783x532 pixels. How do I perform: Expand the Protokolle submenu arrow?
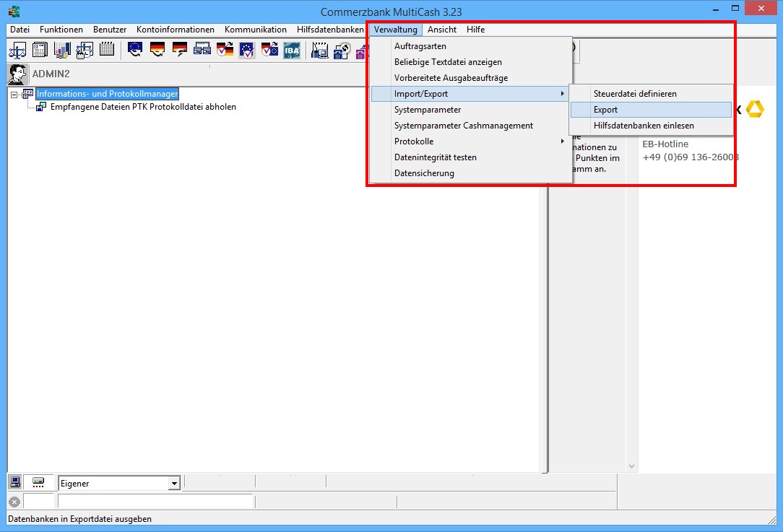pos(562,141)
